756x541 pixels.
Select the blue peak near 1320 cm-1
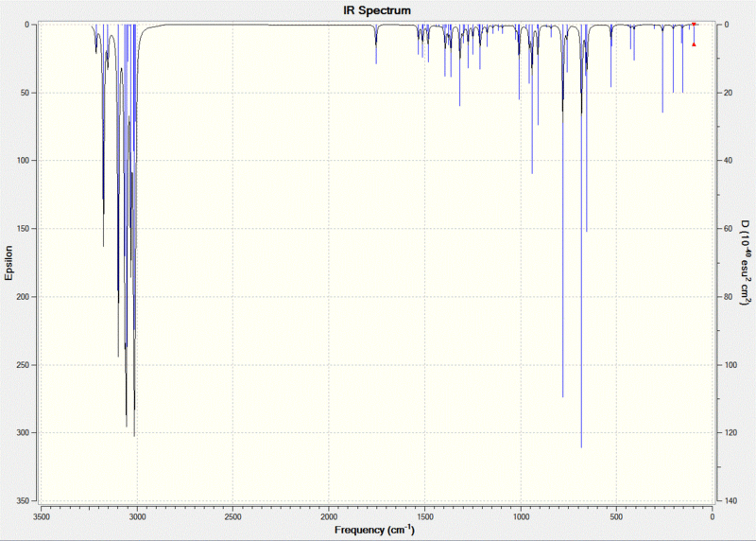(459, 65)
